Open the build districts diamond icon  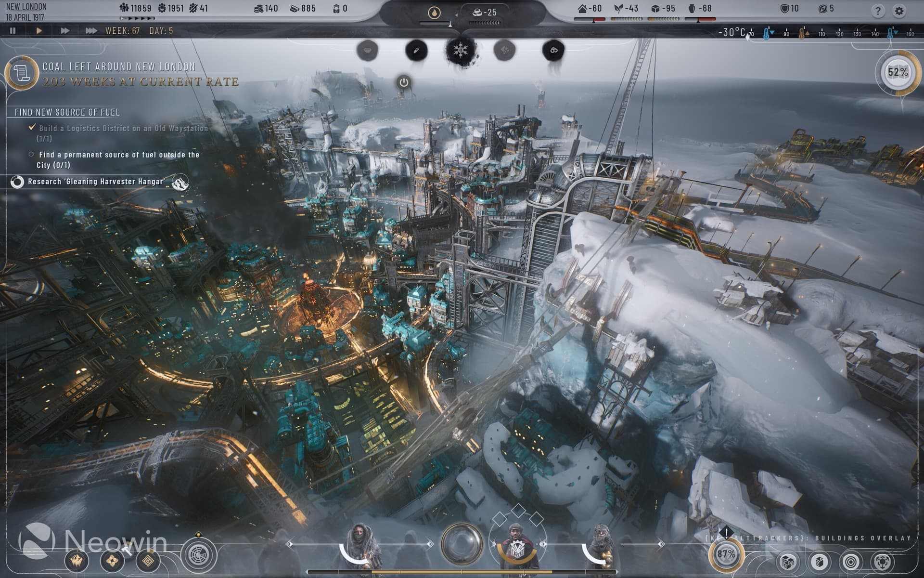click(148, 560)
